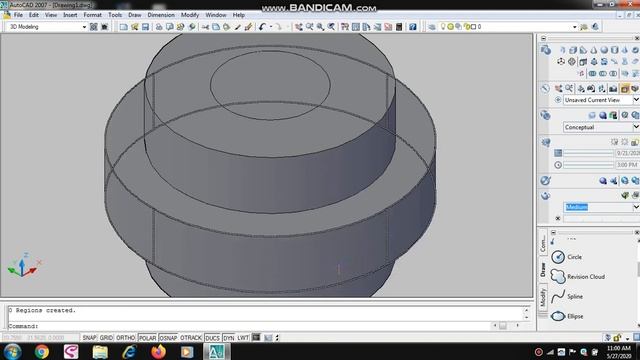Open the Properties palette icon
640x360 pixels.
tap(345, 27)
